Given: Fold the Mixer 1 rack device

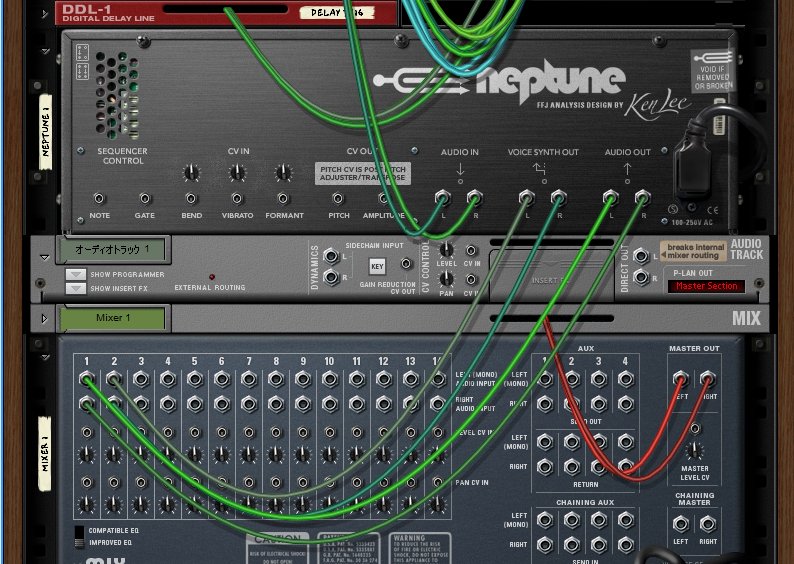Looking at the screenshot, I should pos(45,357).
